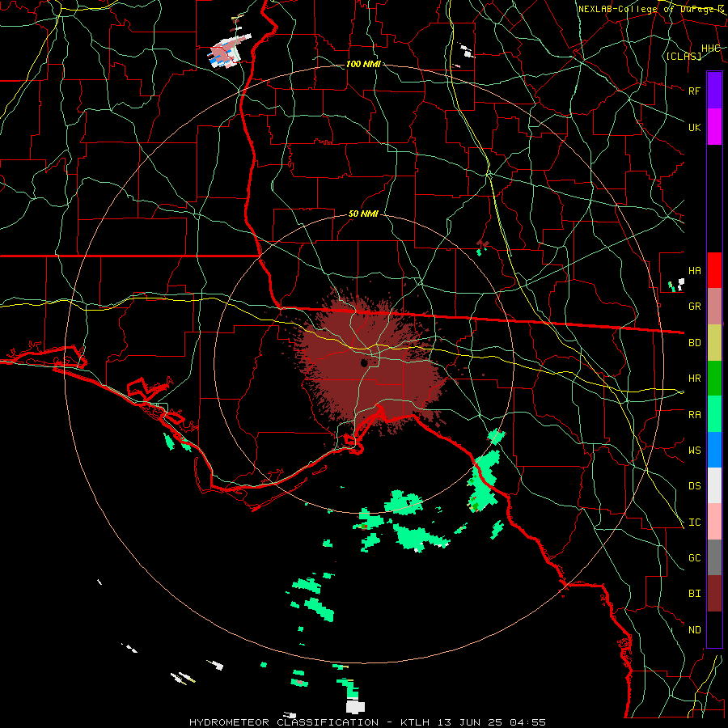The width and height of the screenshot is (728, 728).
Task: Click the DS legend label
Action: click(x=694, y=486)
